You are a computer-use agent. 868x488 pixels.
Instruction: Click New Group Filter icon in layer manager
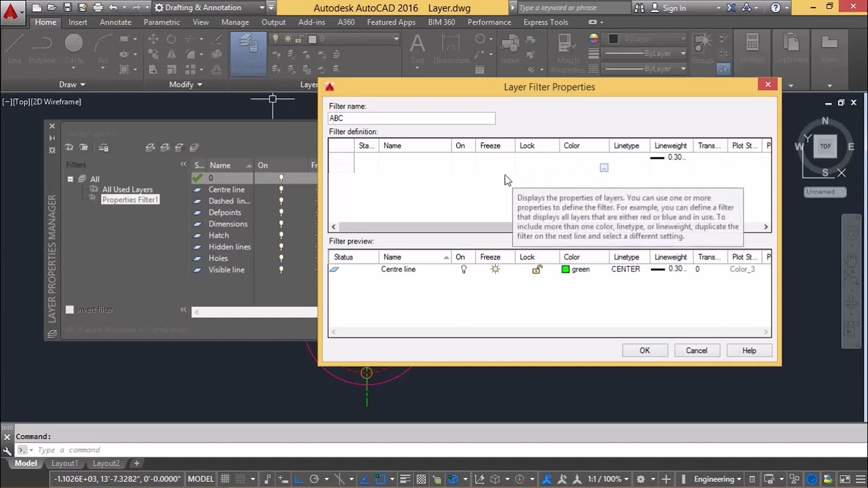(x=83, y=148)
